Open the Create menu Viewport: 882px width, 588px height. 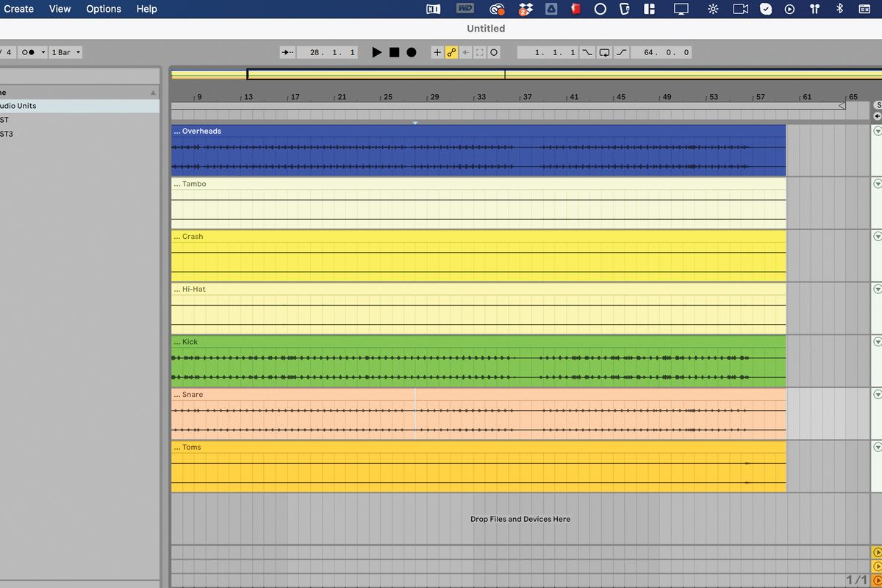(x=18, y=9)
